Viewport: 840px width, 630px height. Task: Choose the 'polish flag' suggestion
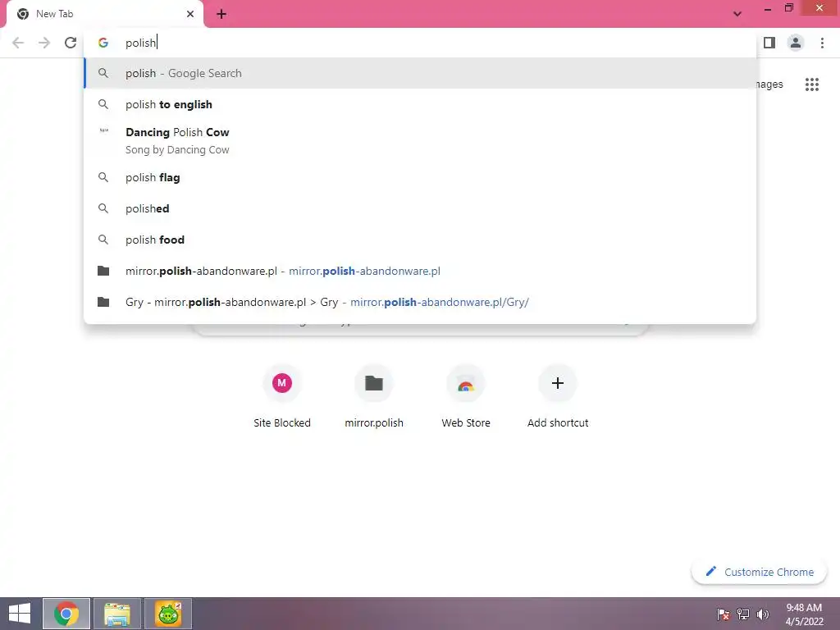[x=420, y=177]
